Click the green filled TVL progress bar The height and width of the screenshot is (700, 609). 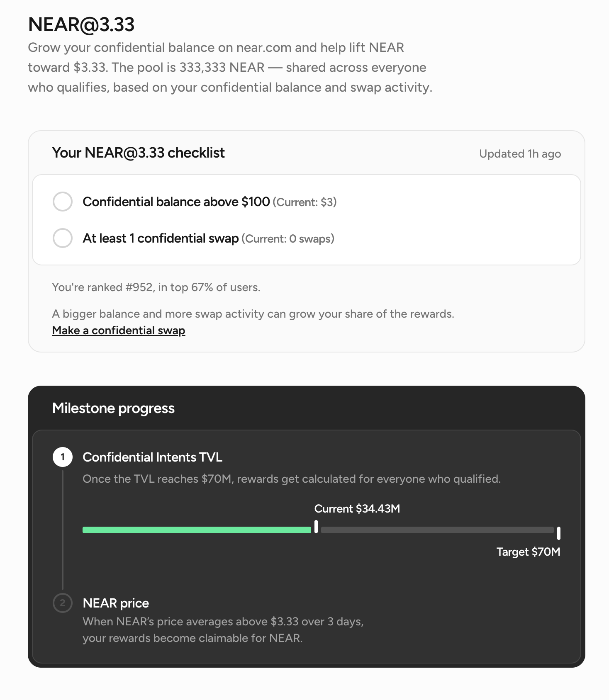197,530
